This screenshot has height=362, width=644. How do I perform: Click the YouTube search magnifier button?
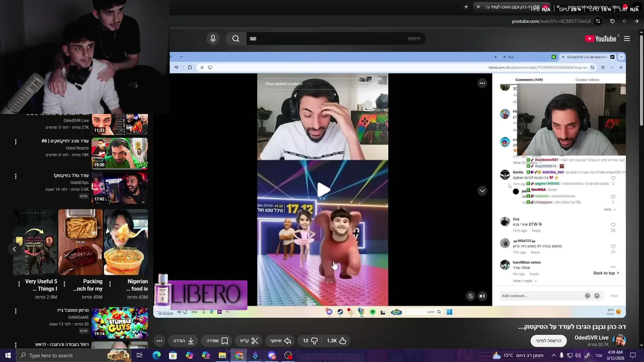pos(235,39)
